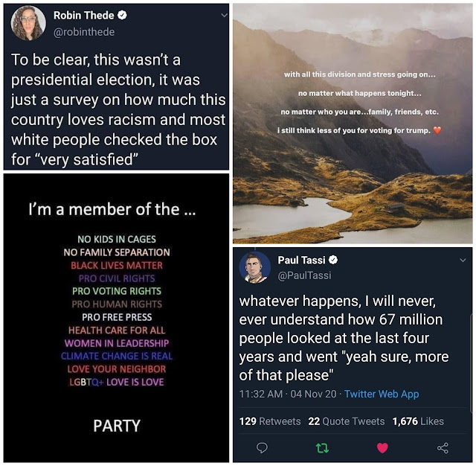Click Paul Tassi's verified checkmark badge
476x466 pixels.
[x=333, y=260]
